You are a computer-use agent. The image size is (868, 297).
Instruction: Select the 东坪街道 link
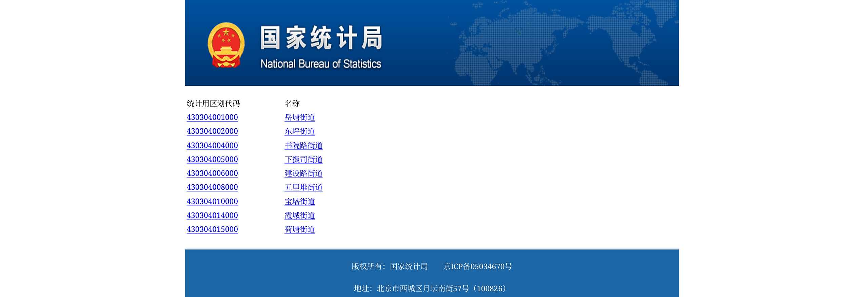(300, 131)
